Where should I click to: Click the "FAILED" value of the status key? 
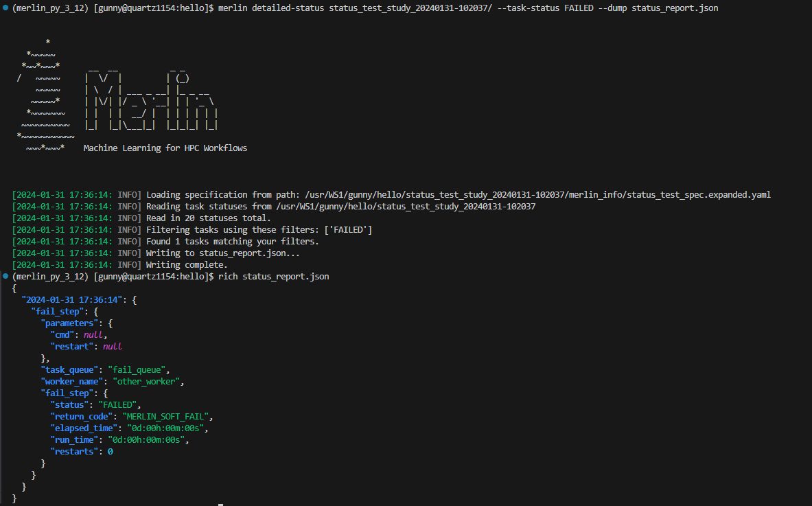click(117, 405)
